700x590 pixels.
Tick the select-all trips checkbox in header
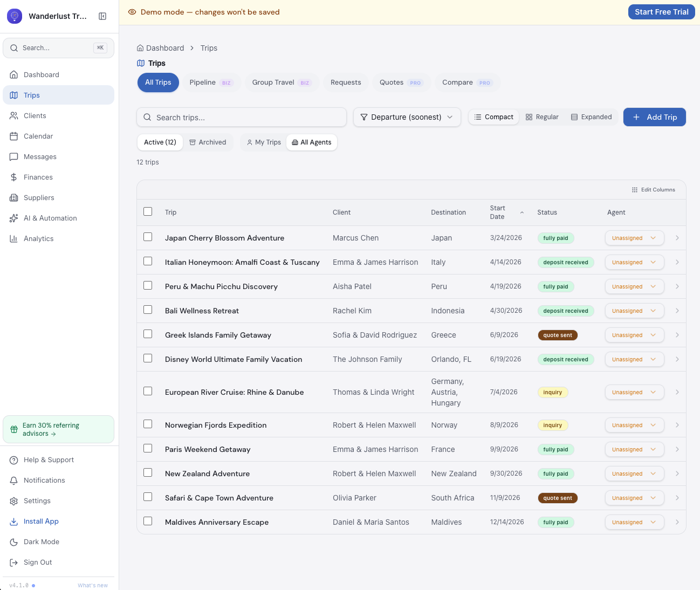point(148,212)
